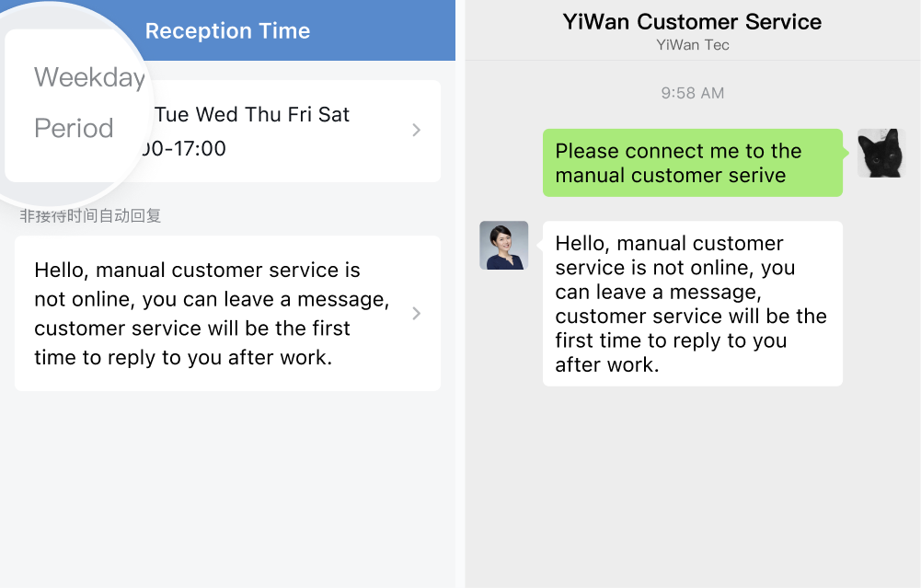Click the Reception Time header title
This screenshot has width=921, height=588.
[227, 30]
